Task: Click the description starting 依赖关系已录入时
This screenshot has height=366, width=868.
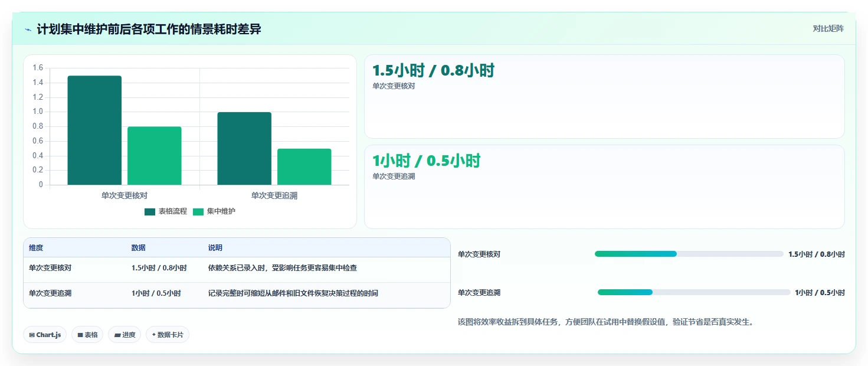Action: tap(283, 268)
